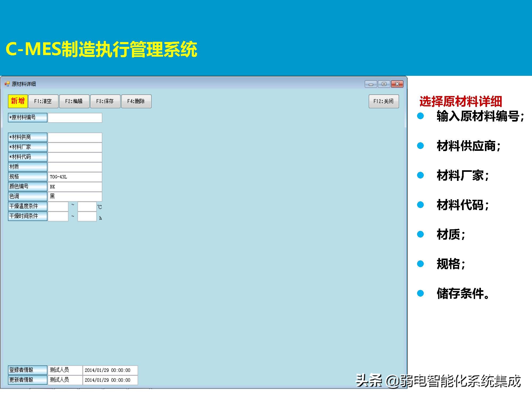Viewport: 532px width, 399px height.
Task: Click the 规格 field containing 70G-43L
Action: (75, 177)
